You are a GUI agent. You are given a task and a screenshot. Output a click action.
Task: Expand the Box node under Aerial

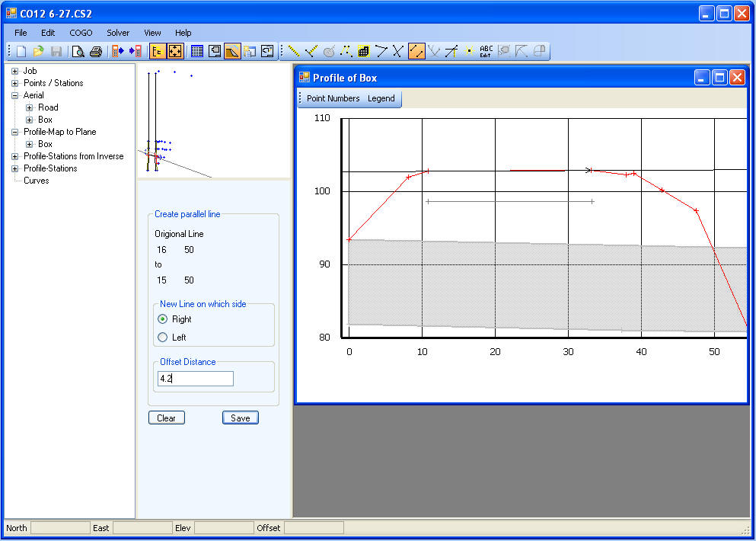[x=30, y=120]
